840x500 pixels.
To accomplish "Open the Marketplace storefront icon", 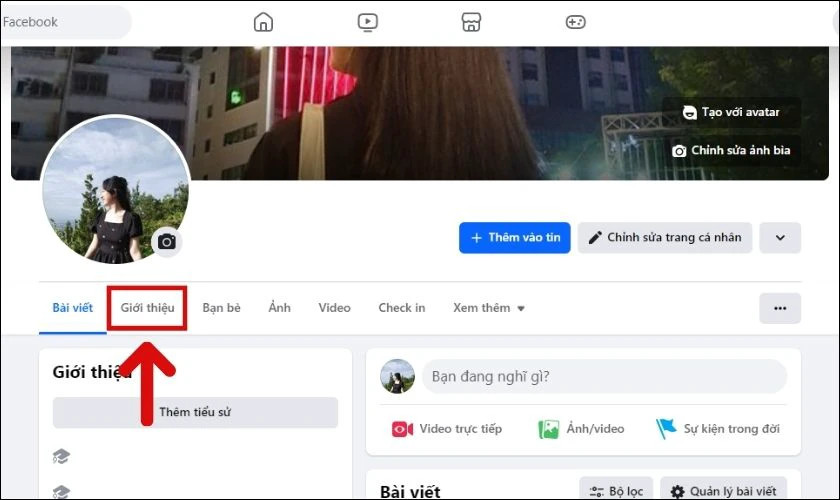I will coord(471,23).
